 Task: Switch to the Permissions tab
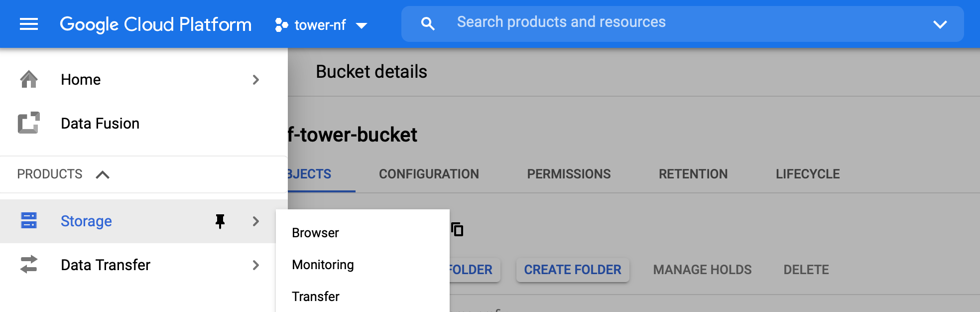click(x=569, y=174)
